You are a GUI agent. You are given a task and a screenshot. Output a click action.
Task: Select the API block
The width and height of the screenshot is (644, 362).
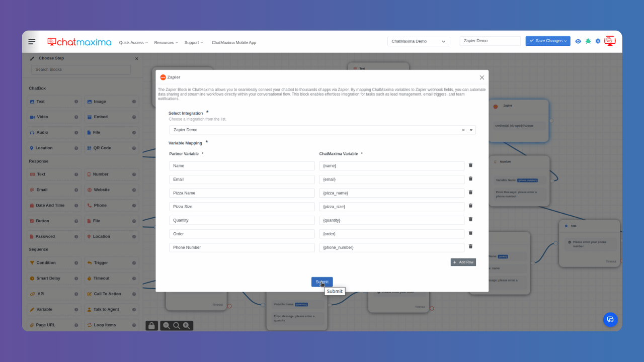coord(54,294)
